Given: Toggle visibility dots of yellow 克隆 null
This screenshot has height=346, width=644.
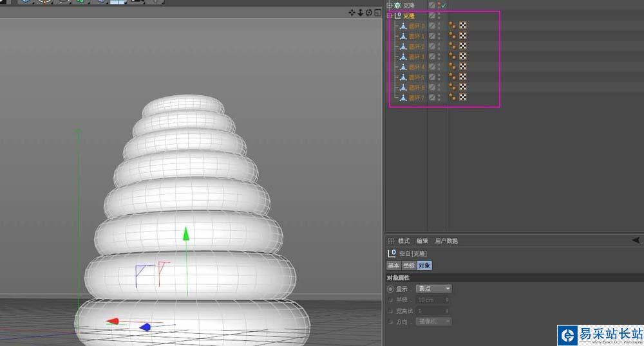Looking at the screenshot, I should (x=439, y=15).
